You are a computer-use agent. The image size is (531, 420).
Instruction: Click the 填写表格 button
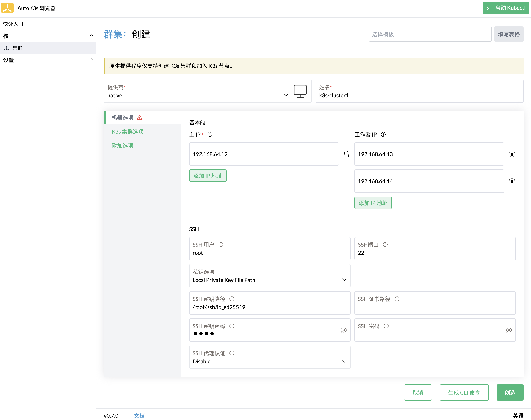coord(509,34)
